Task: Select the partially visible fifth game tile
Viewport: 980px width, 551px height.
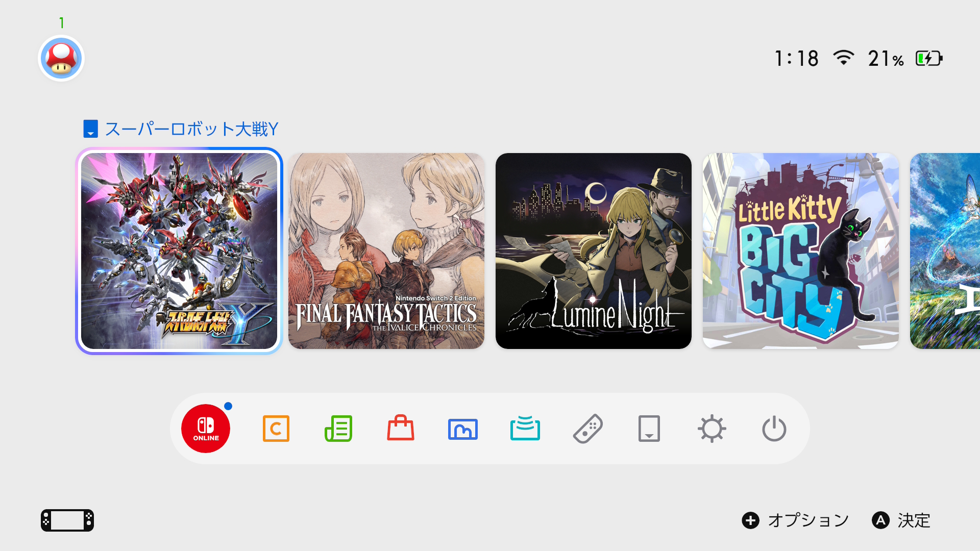Action: 945,251
